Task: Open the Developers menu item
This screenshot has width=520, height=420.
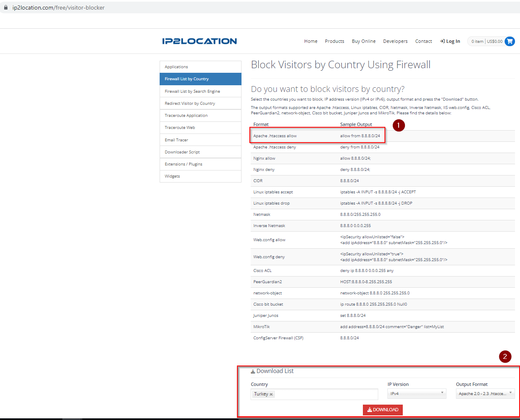Action: (x=395, y=41)
